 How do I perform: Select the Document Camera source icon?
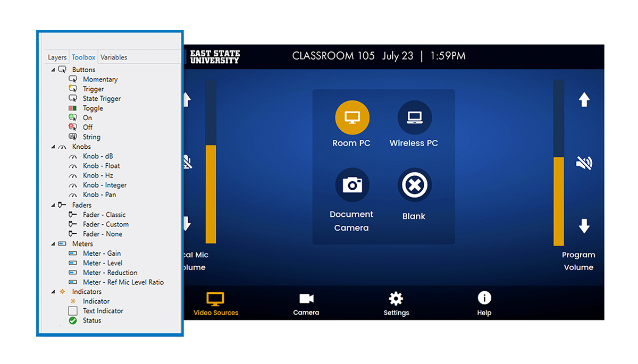click(351, 185)
